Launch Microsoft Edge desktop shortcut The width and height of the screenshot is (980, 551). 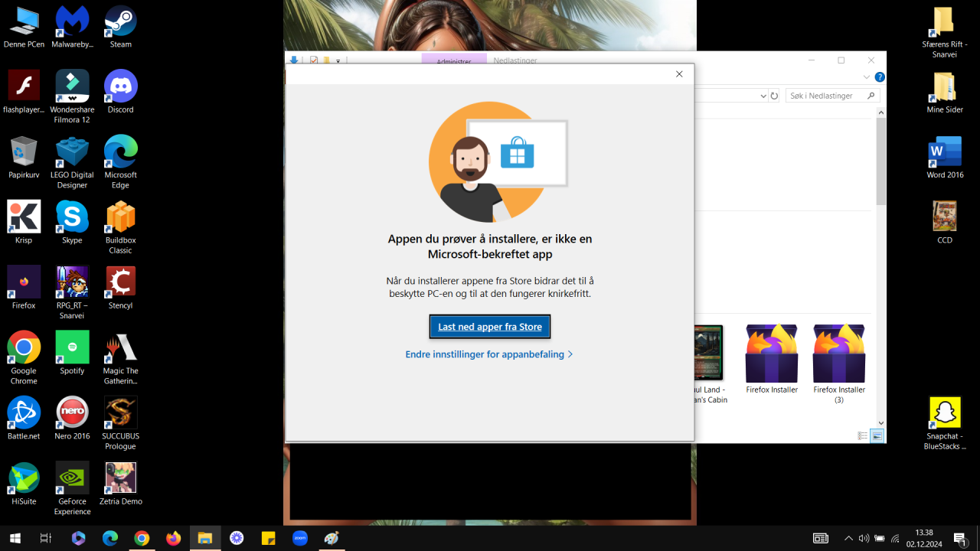(120, 162)
